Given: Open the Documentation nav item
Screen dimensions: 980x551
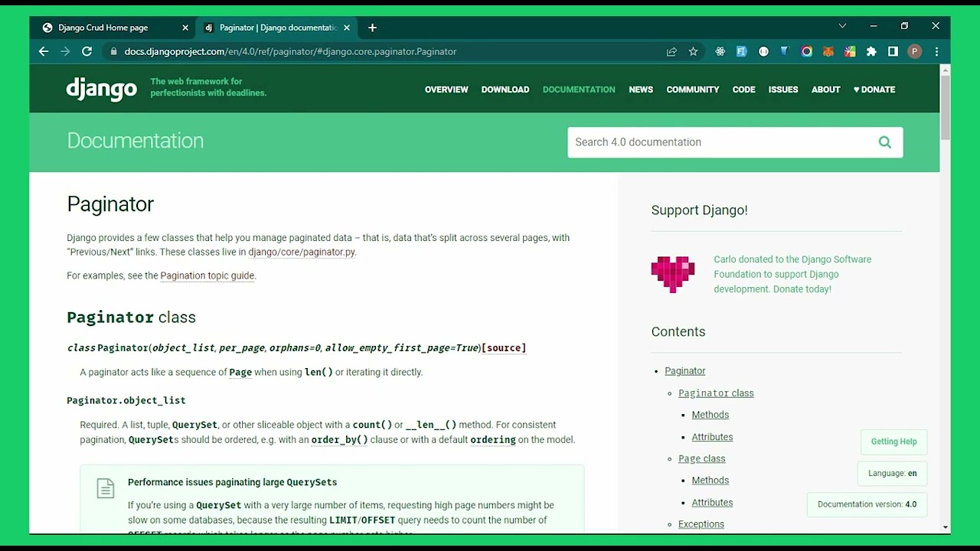Looking at the screenshot, I should click(x=579, y=90).
